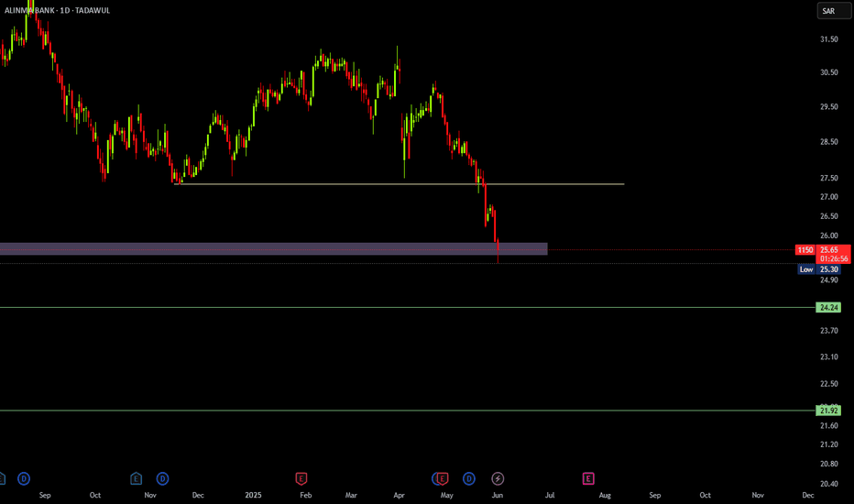Open the red earnings E marker at May

click(443, 478)
